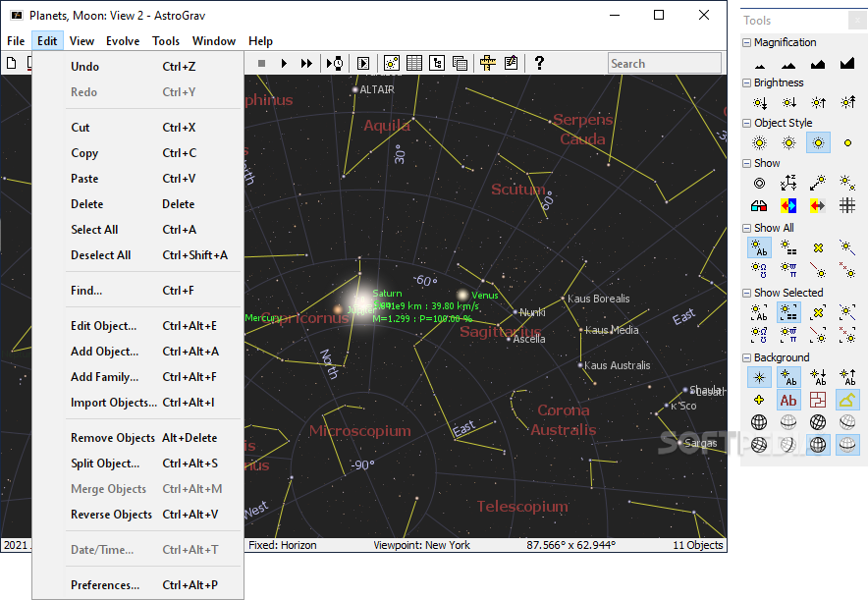Collapse the Show All section
The image size is (868, 600).
pyautogui.click(x=747, y=228)
